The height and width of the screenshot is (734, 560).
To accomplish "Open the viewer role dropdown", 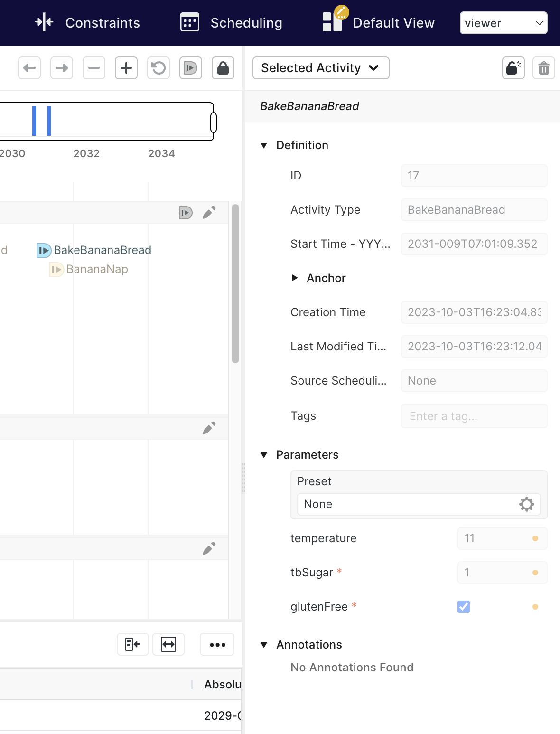I will click(504, 23).
